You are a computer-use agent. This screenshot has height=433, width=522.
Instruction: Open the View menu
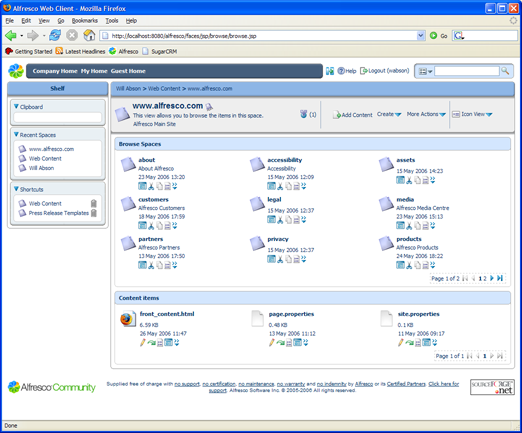(44, 21)
